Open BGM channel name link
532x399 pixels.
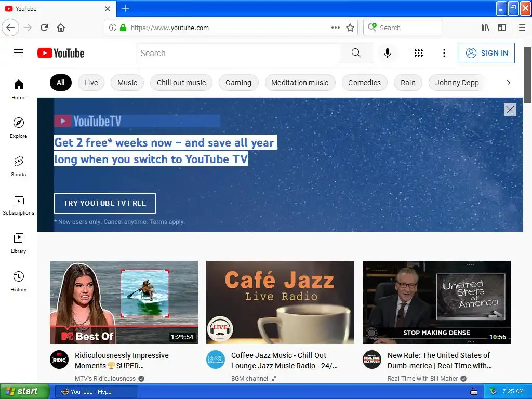[x=249, y=378]
